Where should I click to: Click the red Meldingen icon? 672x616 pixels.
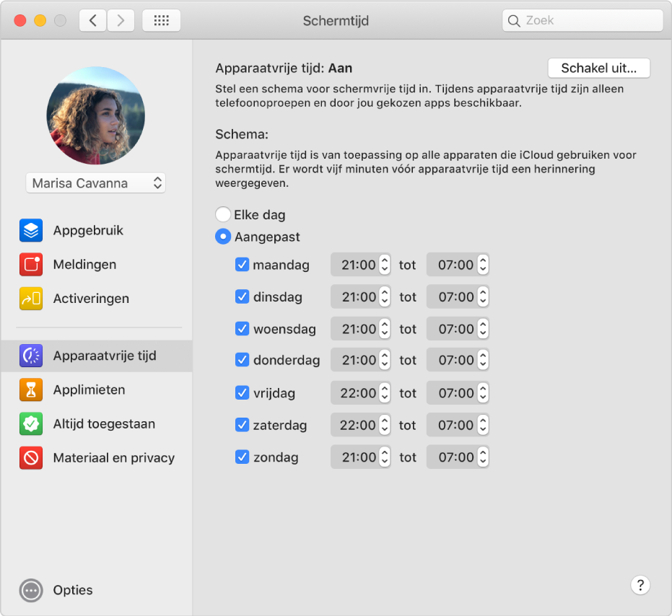pyautogui.click(x=31, y=264)
